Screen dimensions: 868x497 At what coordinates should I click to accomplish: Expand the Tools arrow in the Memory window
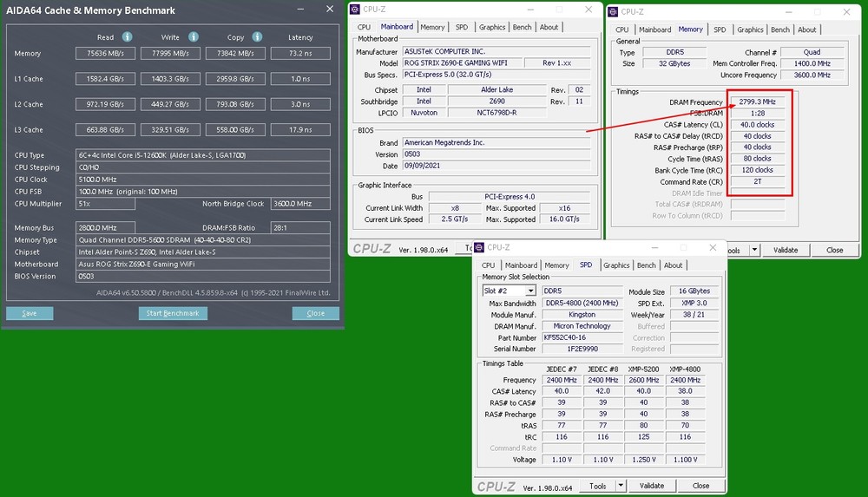754,250
